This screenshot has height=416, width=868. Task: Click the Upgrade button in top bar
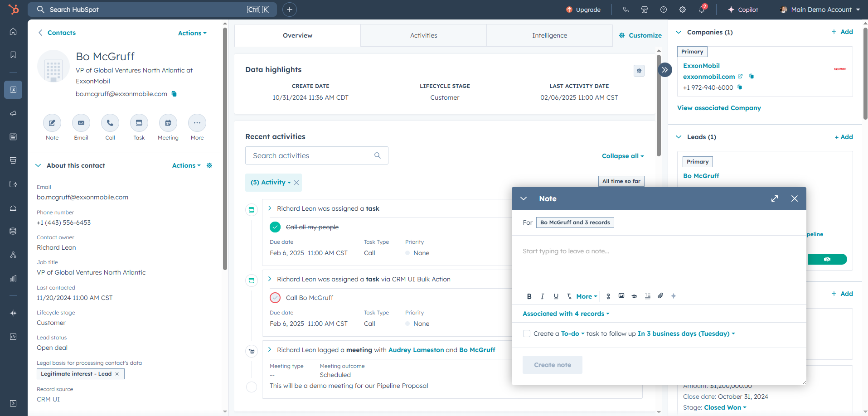583,10
